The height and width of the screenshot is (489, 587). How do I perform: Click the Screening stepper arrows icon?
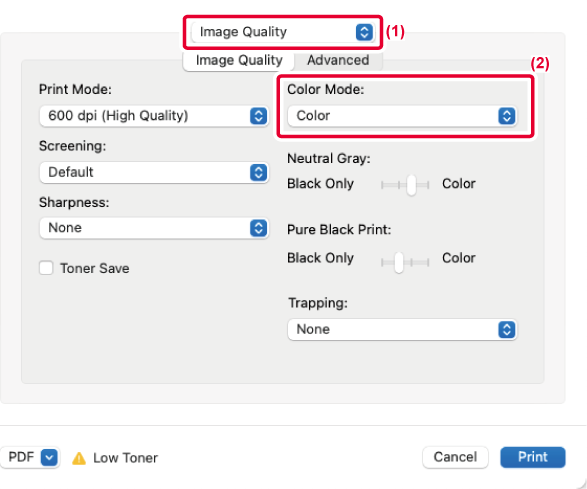(258, 173)
